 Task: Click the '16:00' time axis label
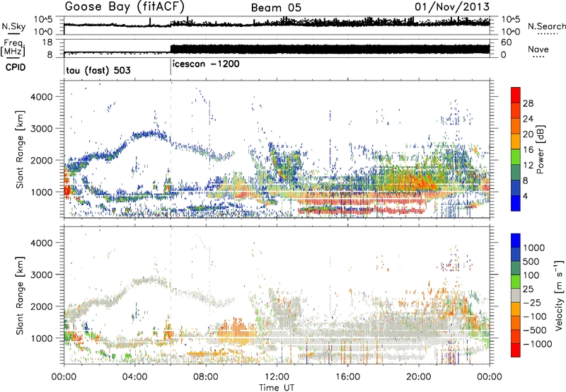(x=347, y=376)
